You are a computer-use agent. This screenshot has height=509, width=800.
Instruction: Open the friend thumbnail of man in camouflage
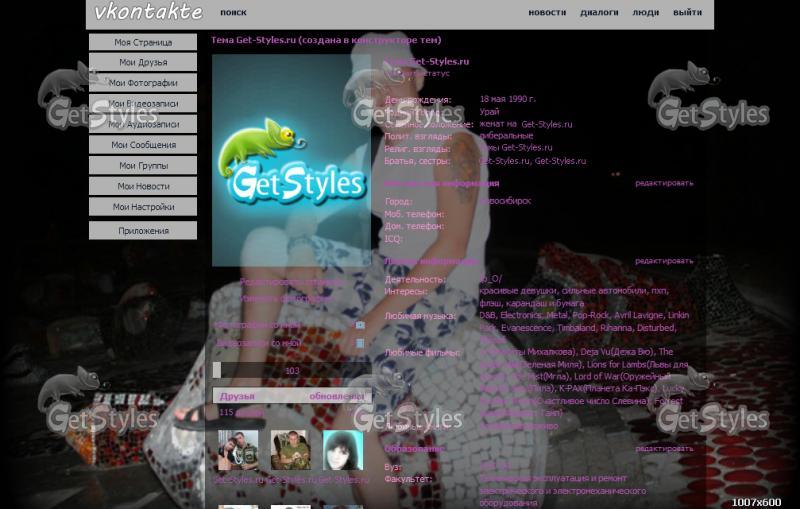(x=290, y=450)
